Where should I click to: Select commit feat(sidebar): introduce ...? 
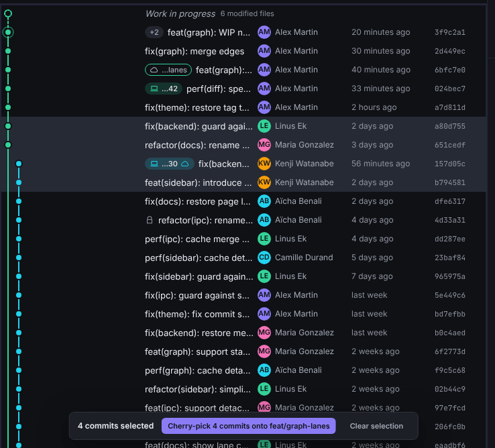point(243,182)
